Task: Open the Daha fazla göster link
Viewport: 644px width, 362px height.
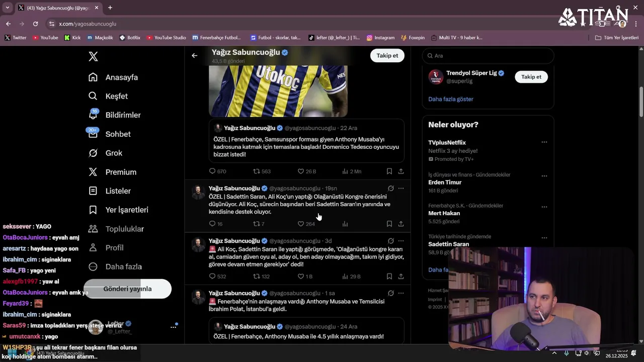Action: tap(451, 99)
